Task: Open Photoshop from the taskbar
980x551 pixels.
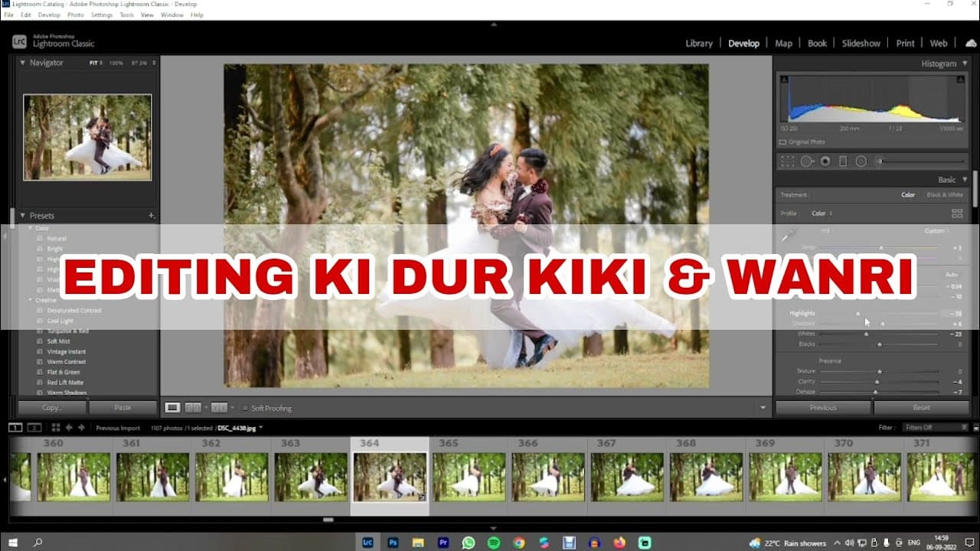Action: tap(393, 543)
